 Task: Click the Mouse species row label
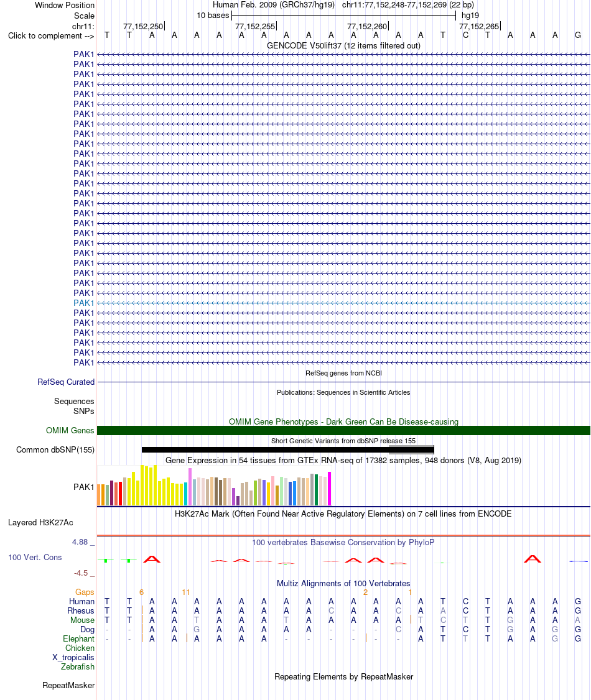82,620
